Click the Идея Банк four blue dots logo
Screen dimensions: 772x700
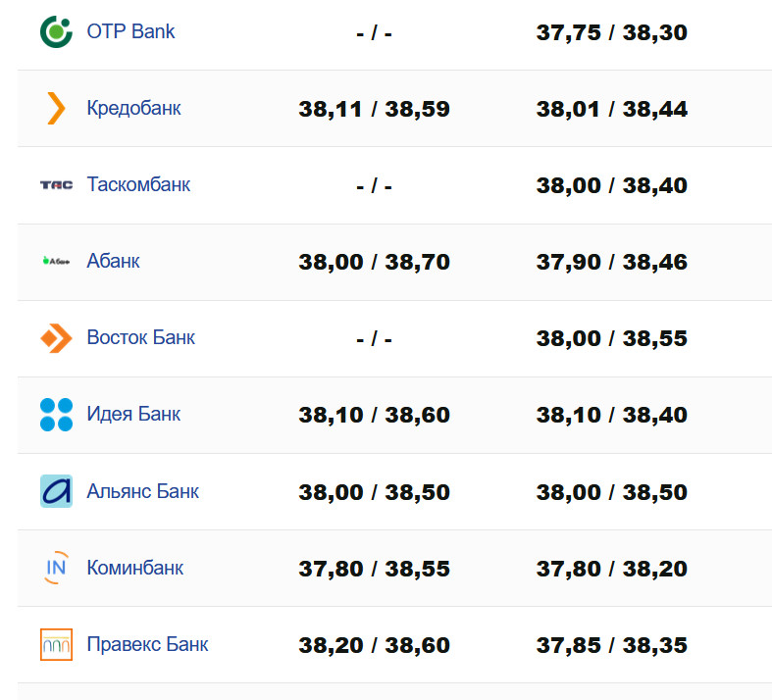point(56,415)
